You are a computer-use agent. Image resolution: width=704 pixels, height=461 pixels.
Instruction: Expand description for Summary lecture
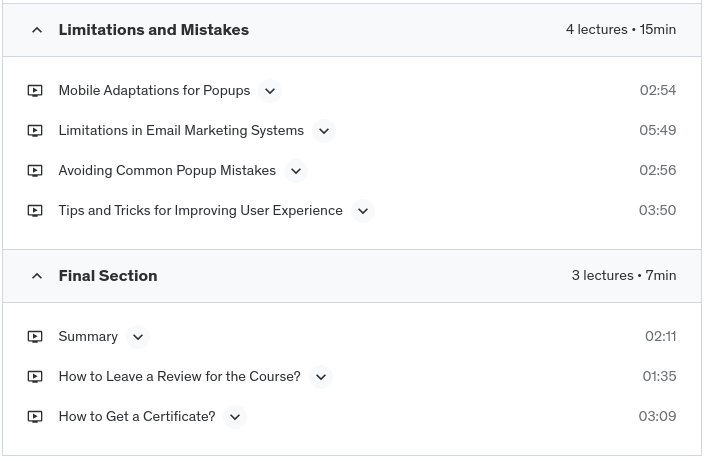click(x=138, y=337)
